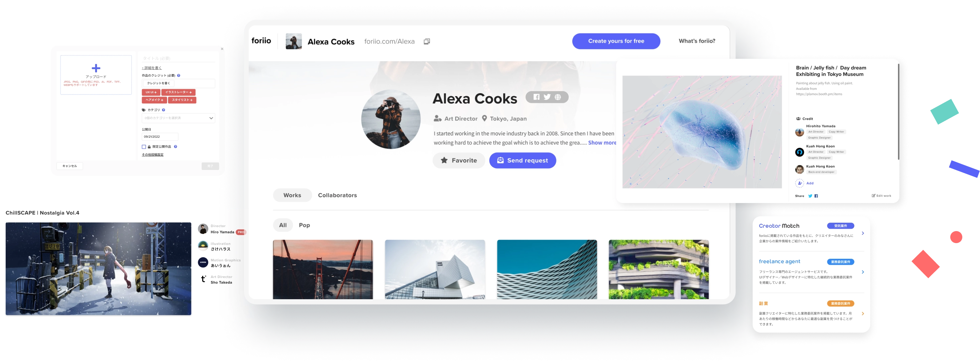Image resolution: width=980 pixels, height=364 pixels.
Task: Expand the freelance agent chevron
Action: click(863, 272)
